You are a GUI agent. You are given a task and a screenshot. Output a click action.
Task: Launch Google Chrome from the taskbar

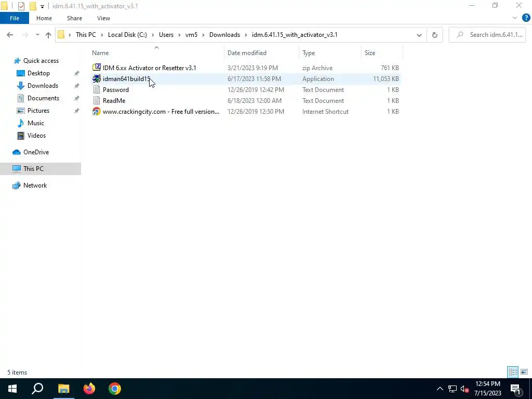[x=115, y=389]
